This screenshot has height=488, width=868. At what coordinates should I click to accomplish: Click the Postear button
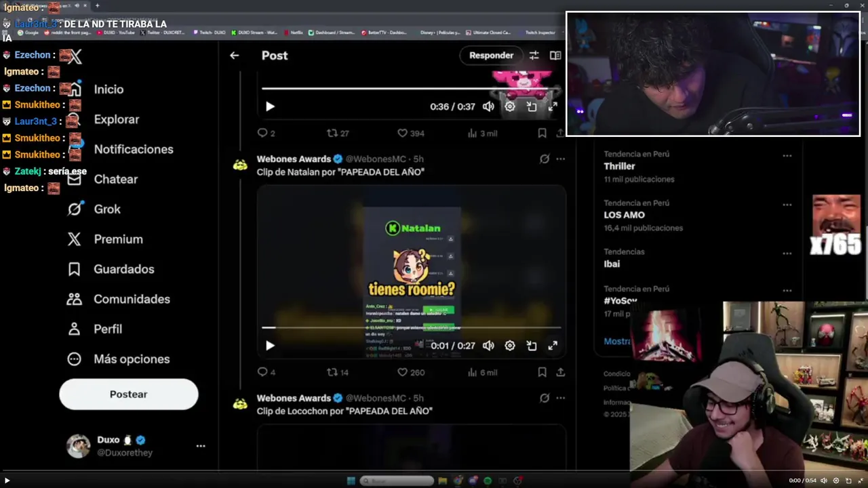point(129,394)
